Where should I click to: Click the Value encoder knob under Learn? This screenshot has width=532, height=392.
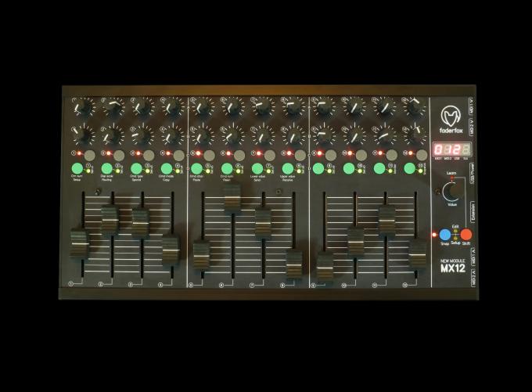pyautogui.click(x=452, y=192)
